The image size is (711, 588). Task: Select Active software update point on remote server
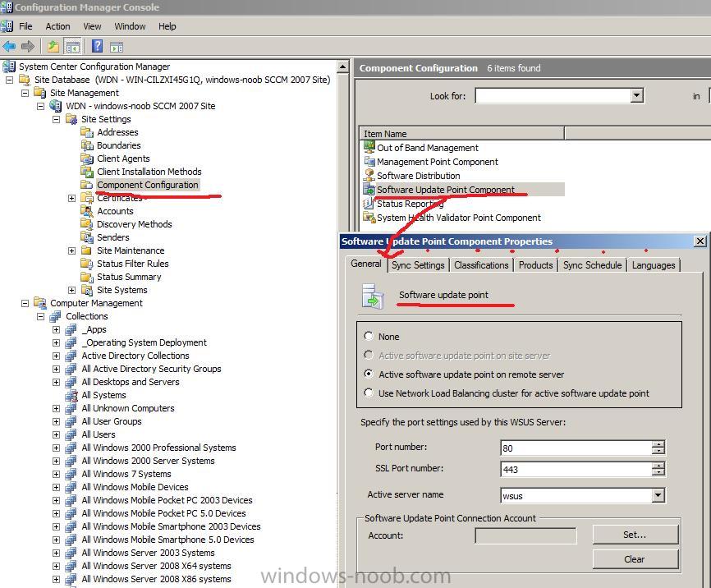point(369,374)
